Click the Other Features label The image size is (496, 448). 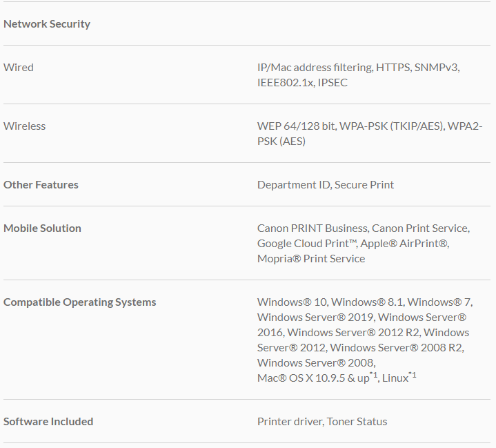pyautogui.click(x=41, y=185)
